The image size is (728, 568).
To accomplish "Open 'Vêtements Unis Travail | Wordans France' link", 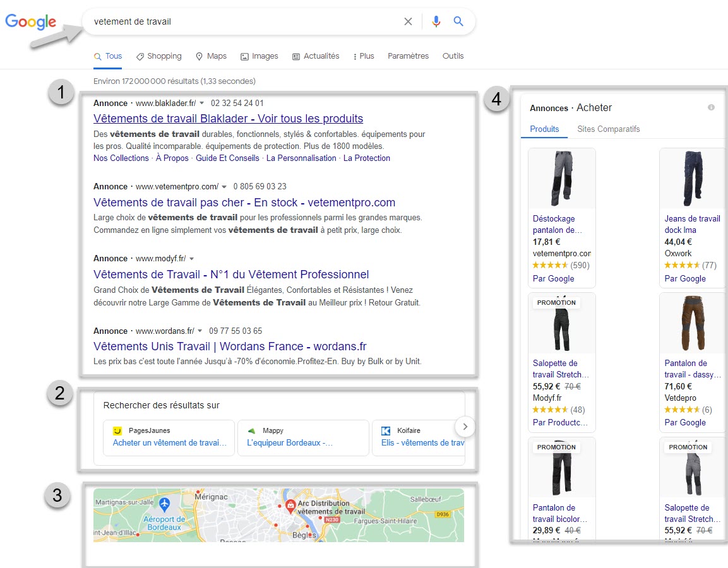I will coord(230,346).
